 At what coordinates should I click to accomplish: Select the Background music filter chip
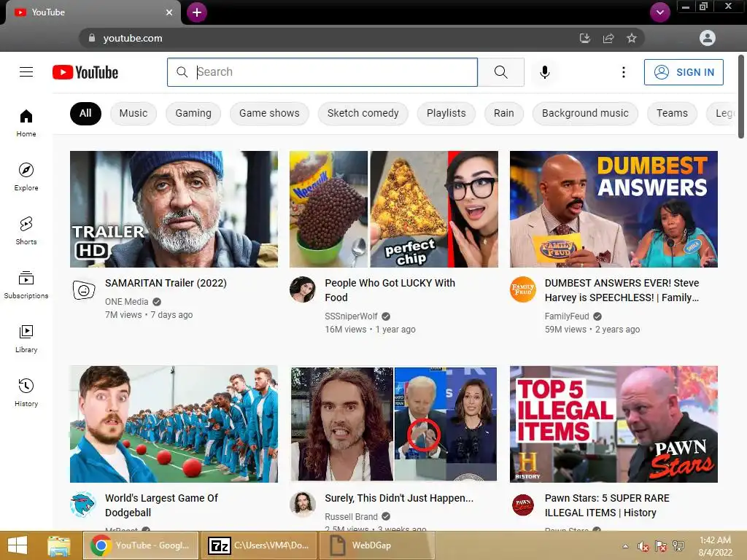coord(585,113)
